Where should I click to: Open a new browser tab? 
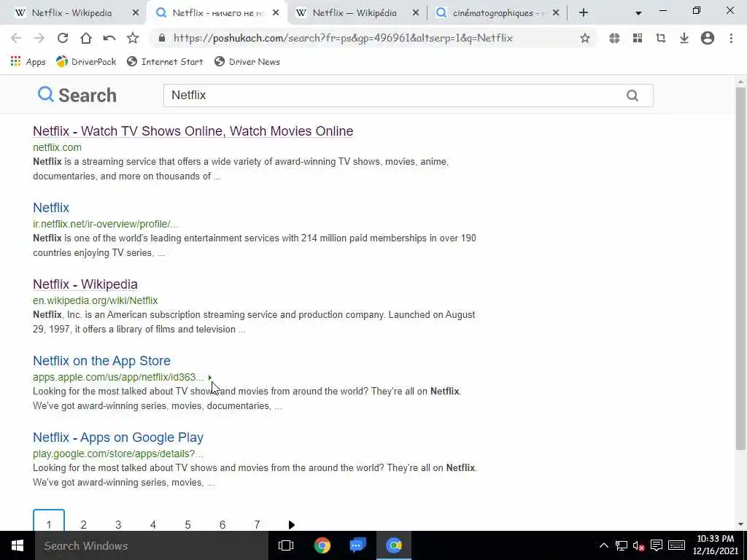click(x=584, y=13)
